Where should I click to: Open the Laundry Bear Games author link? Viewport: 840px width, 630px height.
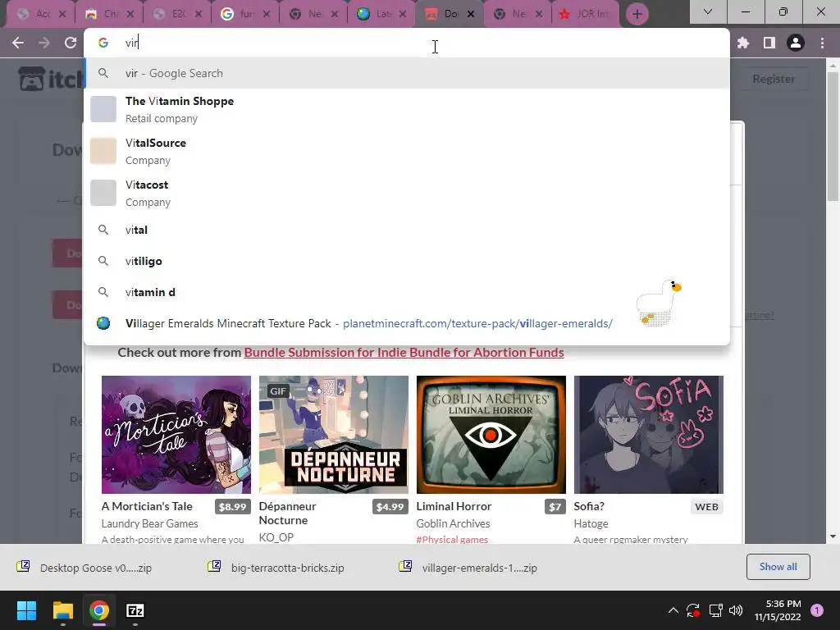tap(150, 523)
